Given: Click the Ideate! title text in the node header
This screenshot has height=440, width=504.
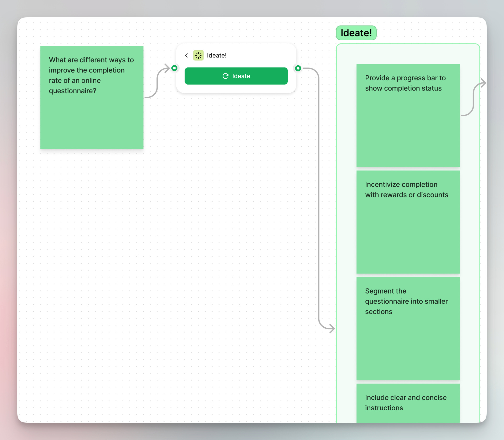Looking at the screenshot, I should 217,55.
